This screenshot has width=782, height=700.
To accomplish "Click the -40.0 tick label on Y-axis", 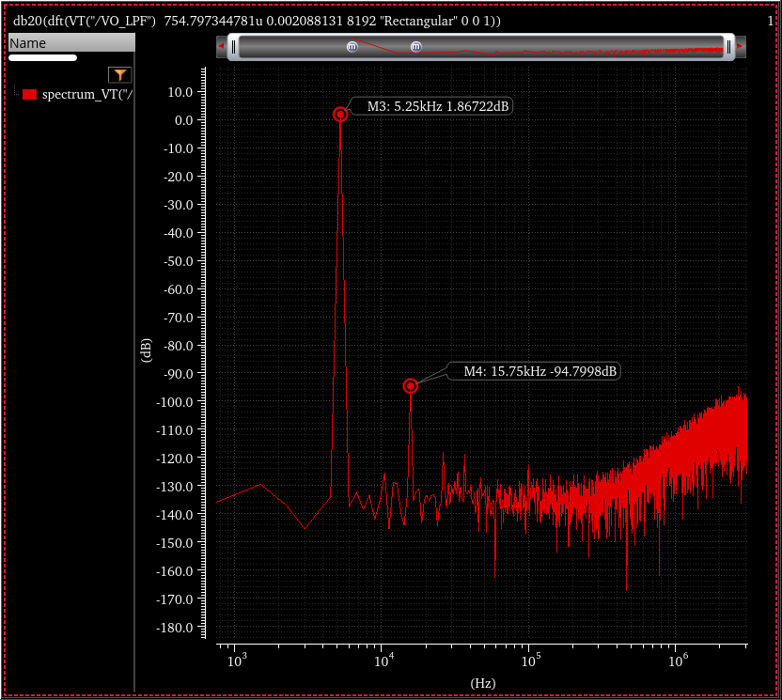I will click(x=178, y=233).
